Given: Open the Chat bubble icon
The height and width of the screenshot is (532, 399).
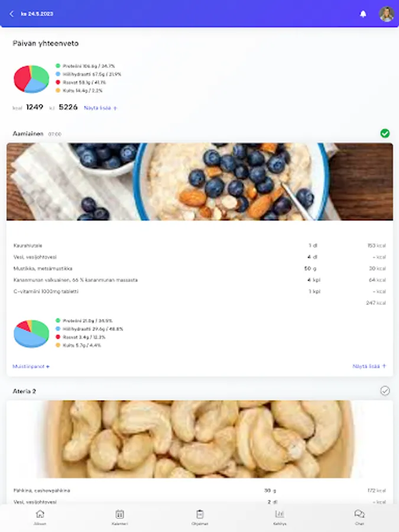Looking at the screenshot, I should tap(359, 514).
